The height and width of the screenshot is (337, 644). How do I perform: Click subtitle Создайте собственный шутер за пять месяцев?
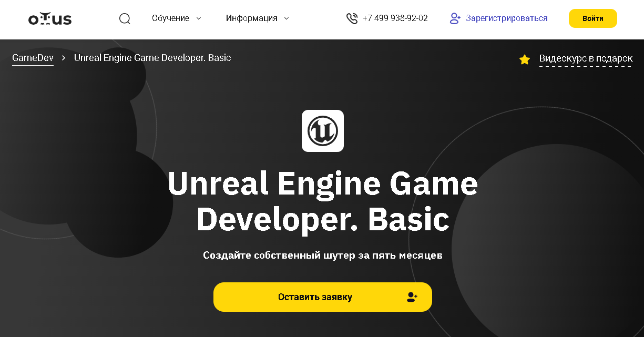pyautogui.click(x=323, y=256)
